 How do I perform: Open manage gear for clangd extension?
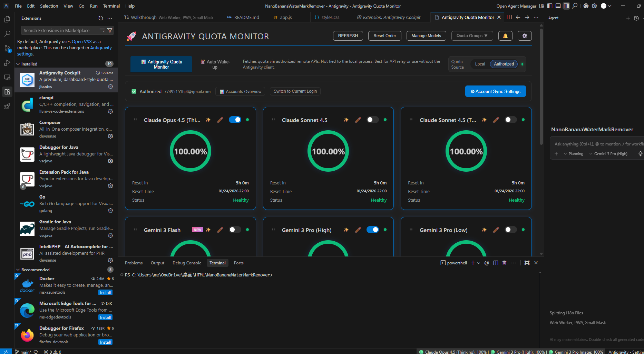110,111
